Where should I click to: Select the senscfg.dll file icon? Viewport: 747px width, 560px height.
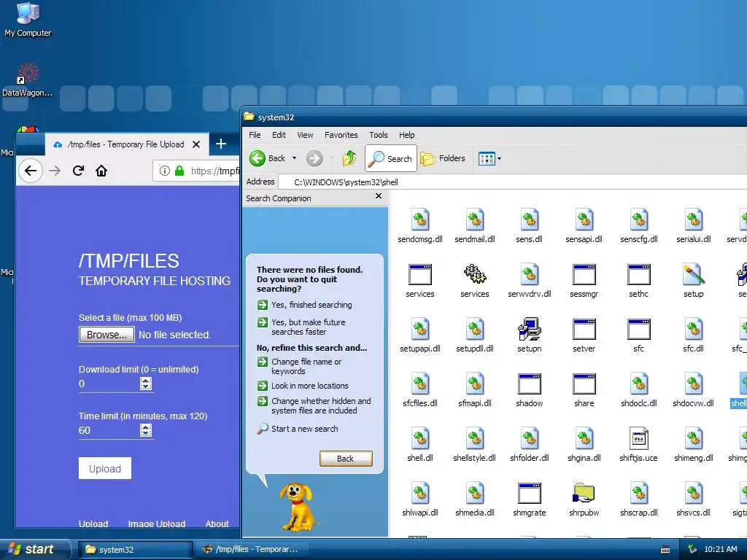[x=639, y=226]
